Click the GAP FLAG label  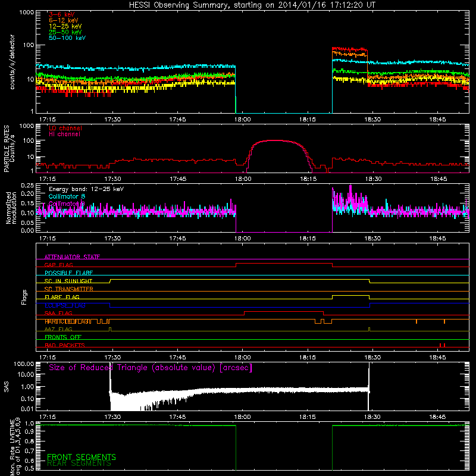pos(59,265)
